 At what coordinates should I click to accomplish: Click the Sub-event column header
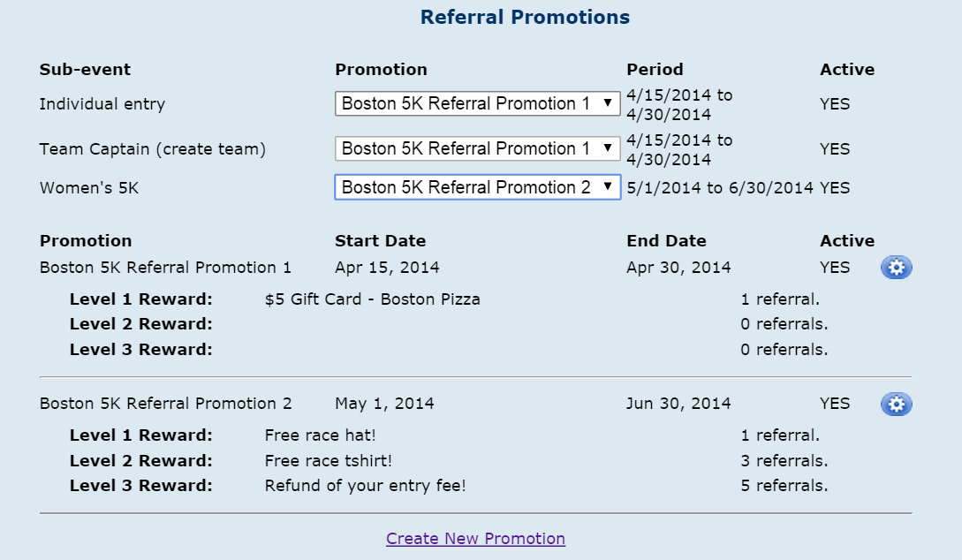click(x=85, y=70)
